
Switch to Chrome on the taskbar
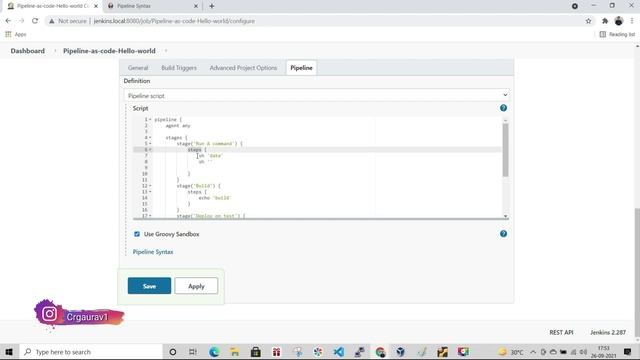pyautogui.click(x=380, y=352)
